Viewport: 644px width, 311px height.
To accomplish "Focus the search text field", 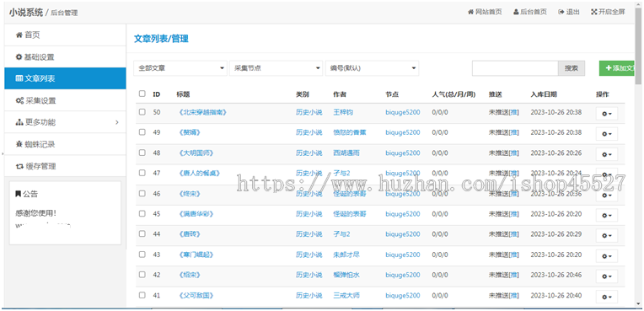I will (515, 68).
